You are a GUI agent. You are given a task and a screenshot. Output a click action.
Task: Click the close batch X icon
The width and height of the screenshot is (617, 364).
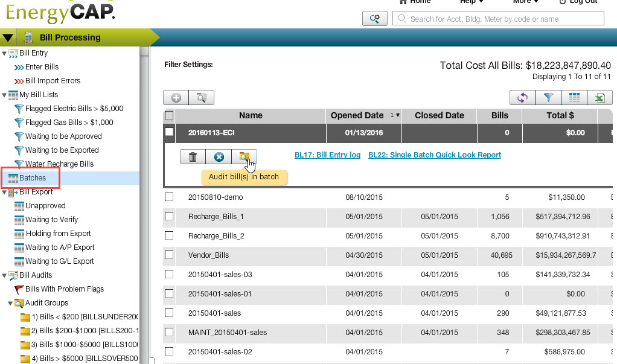(x=219, y=157)
